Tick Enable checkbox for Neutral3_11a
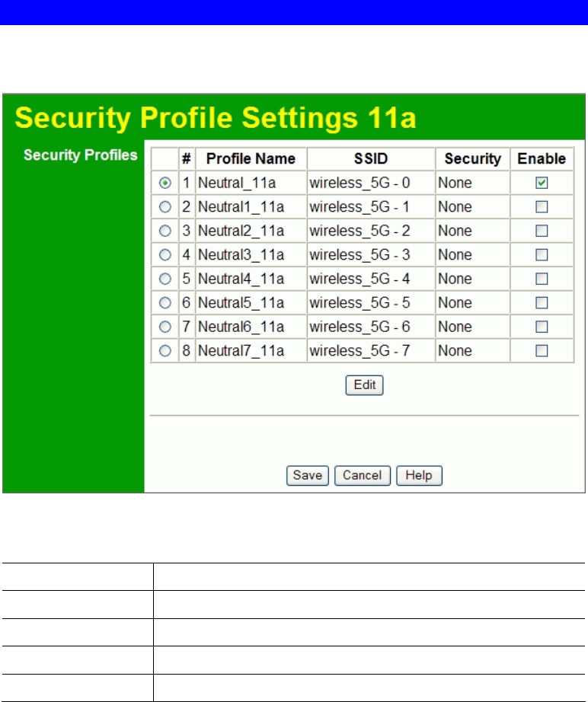Screen dimensions: 588x702 pos(542,255)
